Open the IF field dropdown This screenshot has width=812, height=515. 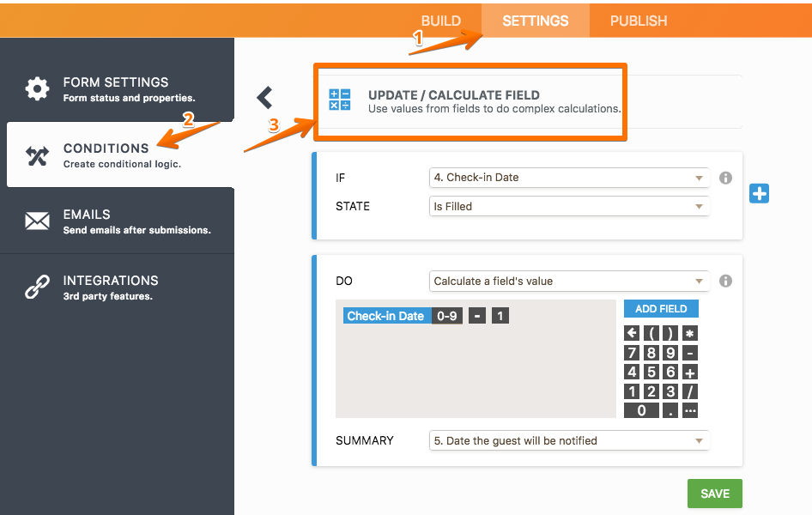coord(569,178)
